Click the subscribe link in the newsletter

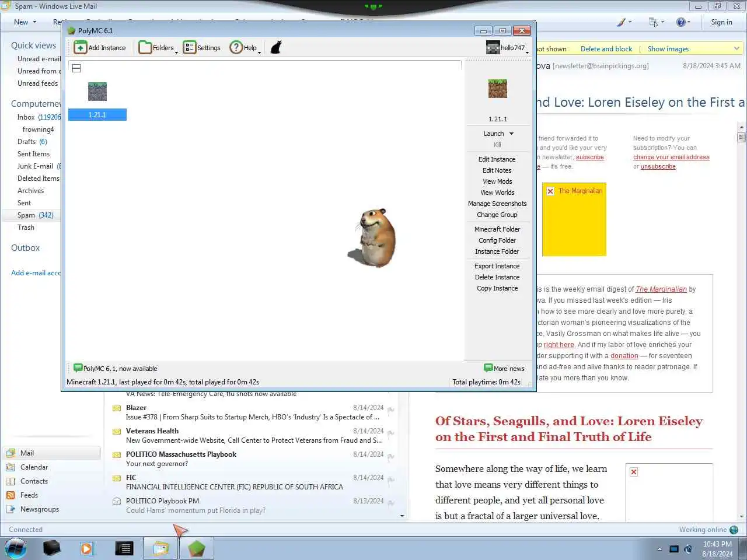click(589, 157)
